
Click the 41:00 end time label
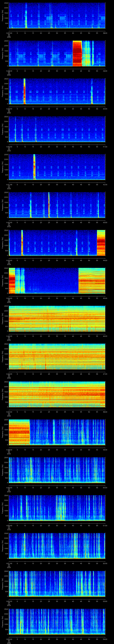pyautogui.click(x=105, y=147)
